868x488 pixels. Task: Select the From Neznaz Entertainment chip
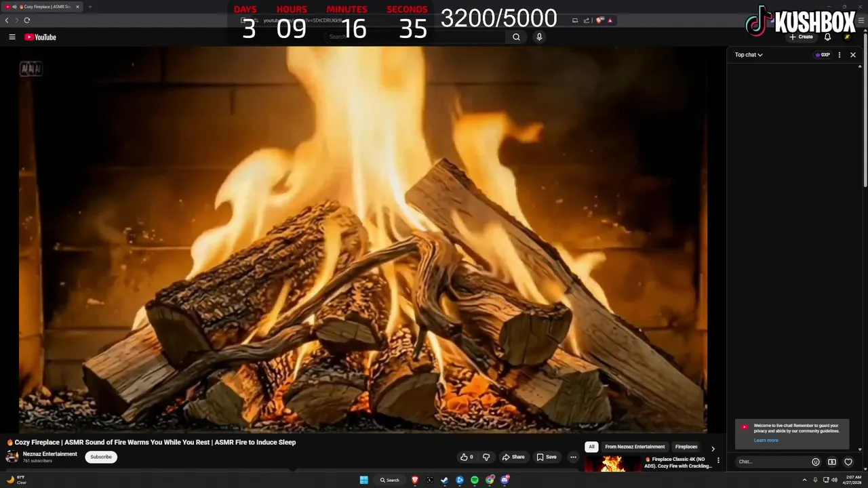tap(635, 447)
